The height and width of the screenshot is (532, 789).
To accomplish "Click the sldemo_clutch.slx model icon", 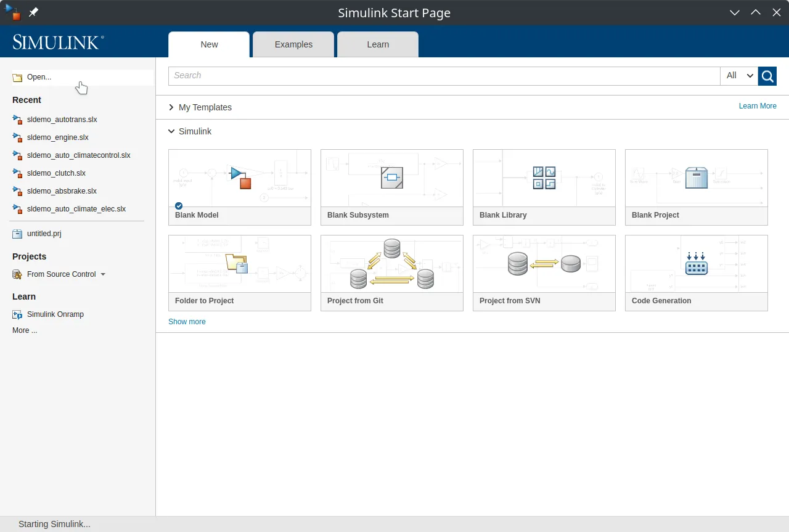I will click(17, 173).
